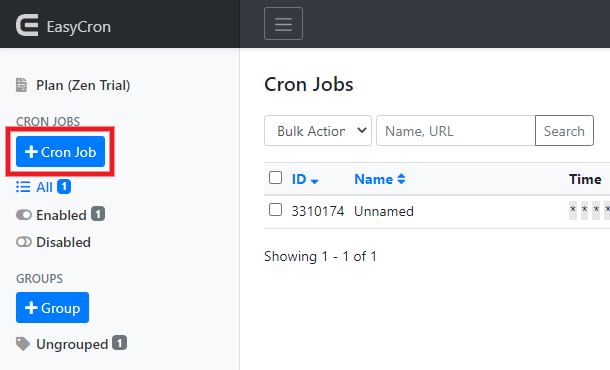Click the Time column header

coord(585,179)
